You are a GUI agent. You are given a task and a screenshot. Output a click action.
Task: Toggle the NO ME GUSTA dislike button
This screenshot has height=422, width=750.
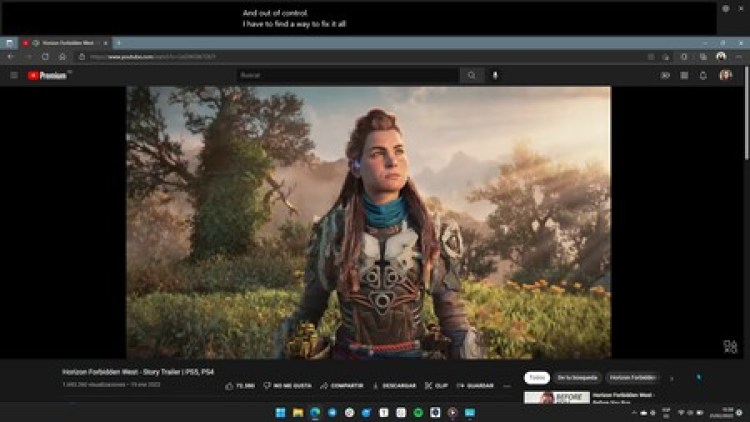(x=287, y=386)
